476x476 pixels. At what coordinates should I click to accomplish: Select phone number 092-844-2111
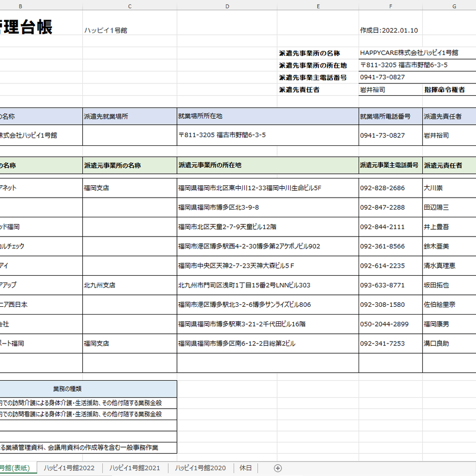pos(391,227)
